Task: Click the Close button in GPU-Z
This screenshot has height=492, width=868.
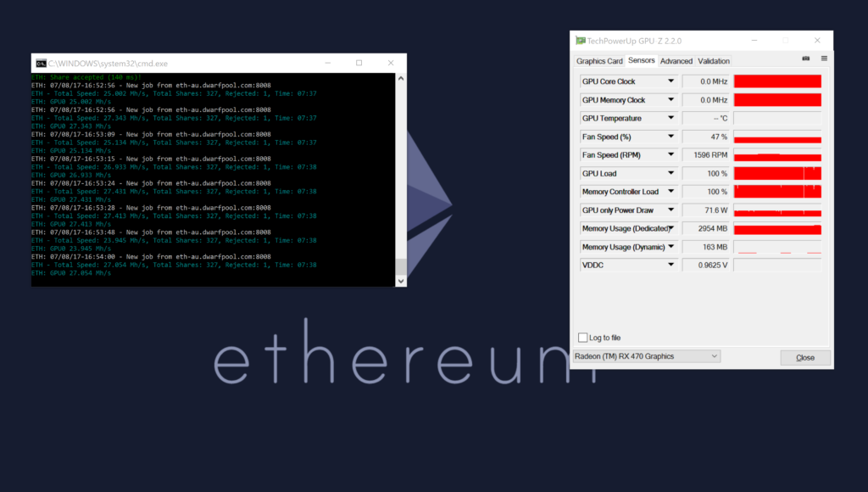Action: 805,357
